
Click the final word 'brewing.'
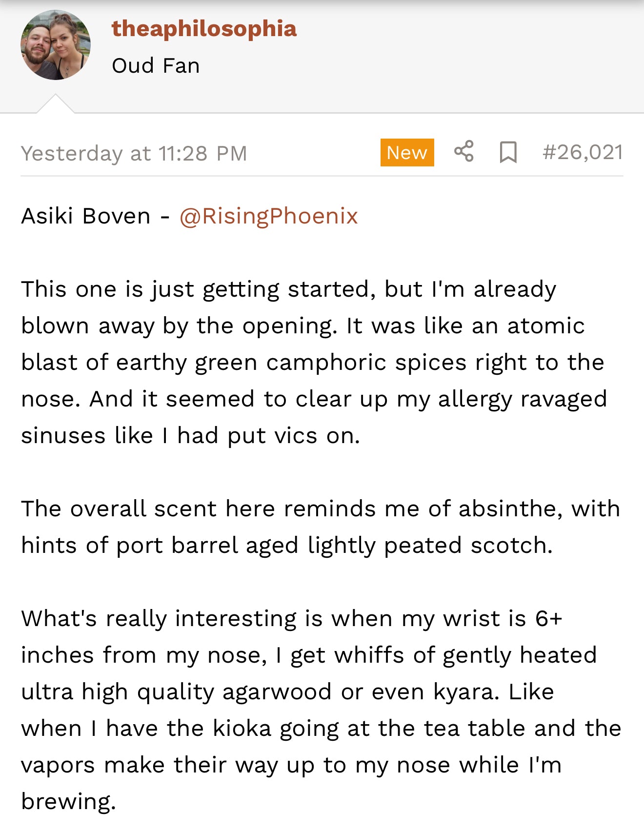tap(69, 801)
